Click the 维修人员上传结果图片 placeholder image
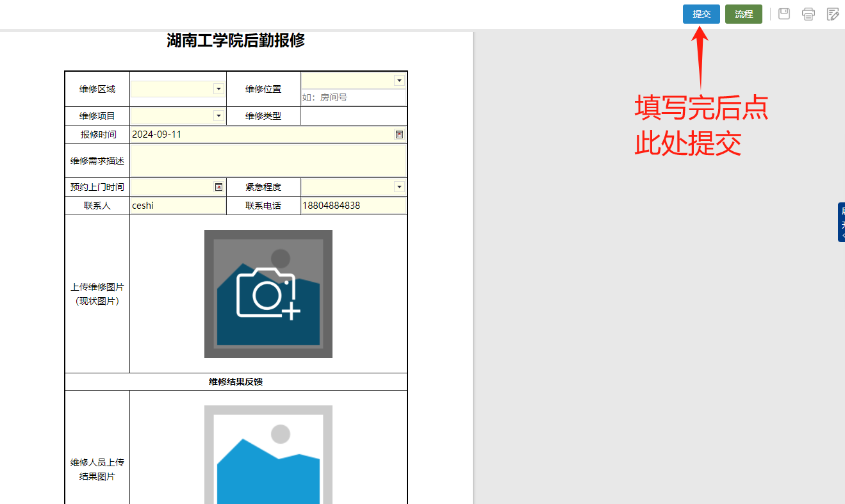 (268, 455)
